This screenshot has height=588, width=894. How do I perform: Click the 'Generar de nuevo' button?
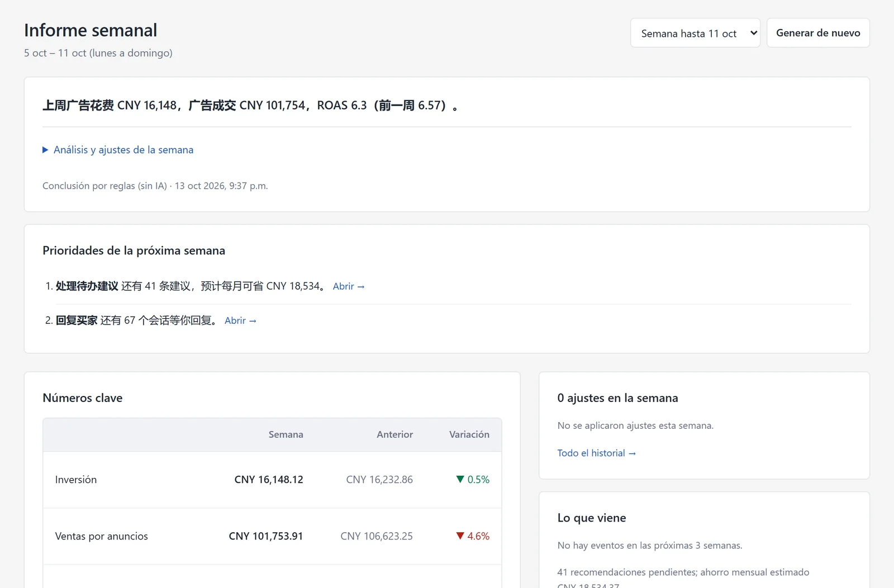pos(818,33)
